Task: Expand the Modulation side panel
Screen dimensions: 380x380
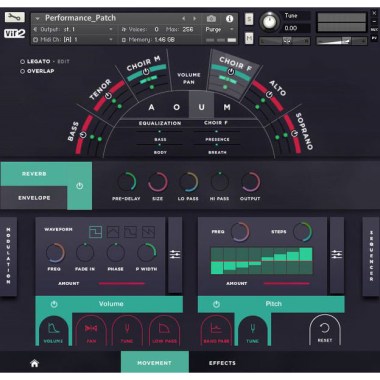Action: [8, 256]
